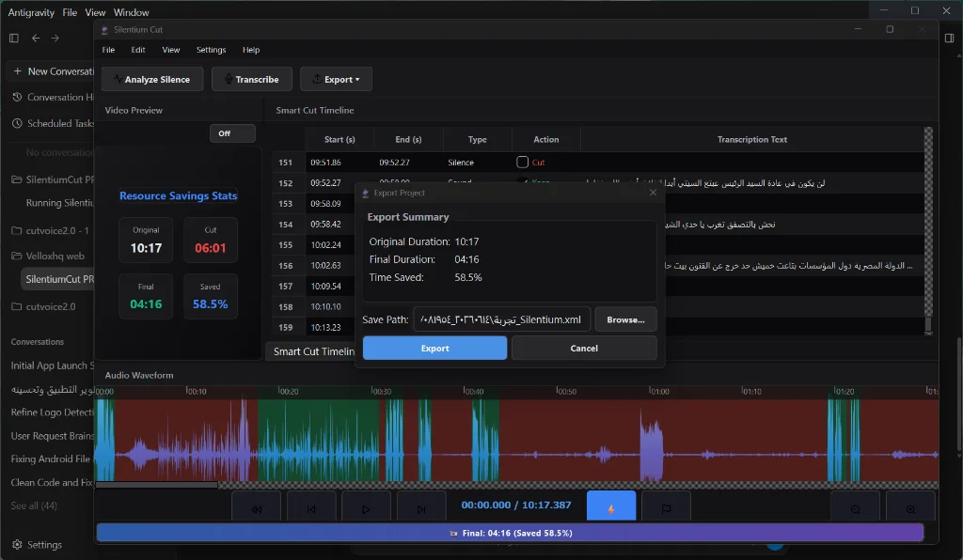Viewport: 963px width, 560px height.
Task: Toggle the Antigravity right side panel icon
Action: pyautogui.click(x=949, y=38)
